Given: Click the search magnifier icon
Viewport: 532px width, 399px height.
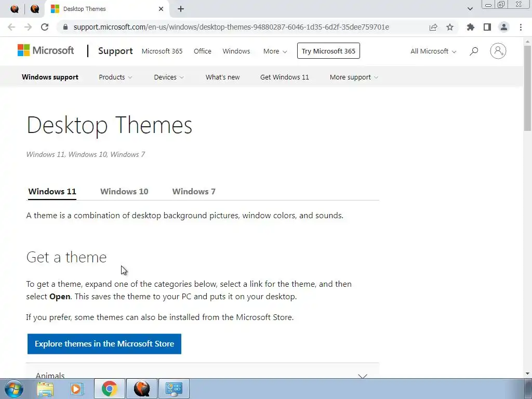Looking at the screenshot, I should 474,51.
